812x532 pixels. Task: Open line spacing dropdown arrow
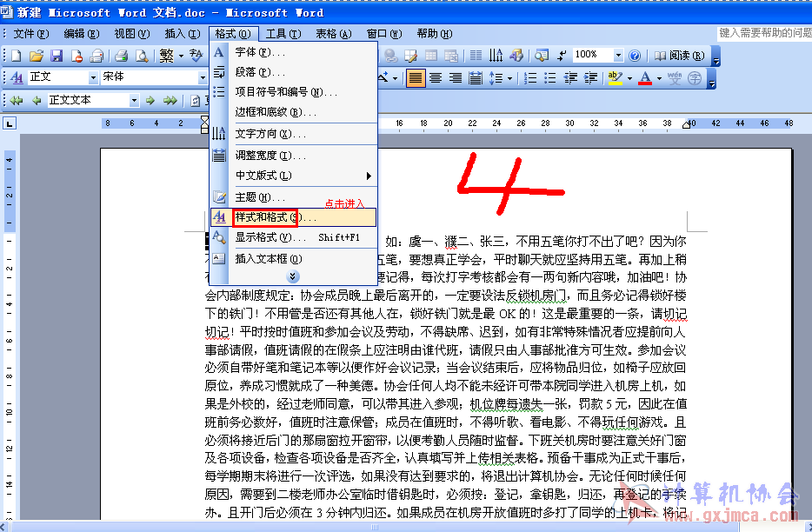pyautogui.click(x=510, y=79)
